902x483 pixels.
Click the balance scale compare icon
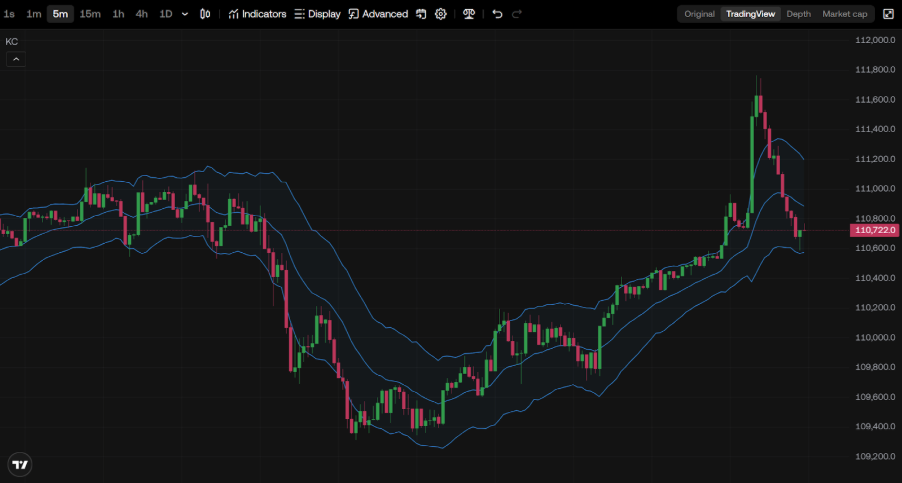click(468, 14)
